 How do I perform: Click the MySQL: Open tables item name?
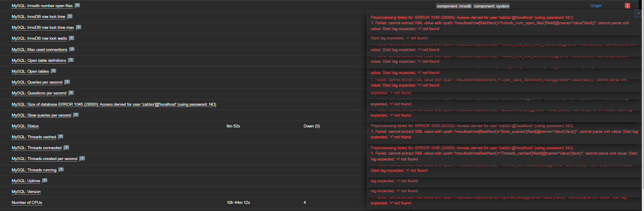point(30,71)
